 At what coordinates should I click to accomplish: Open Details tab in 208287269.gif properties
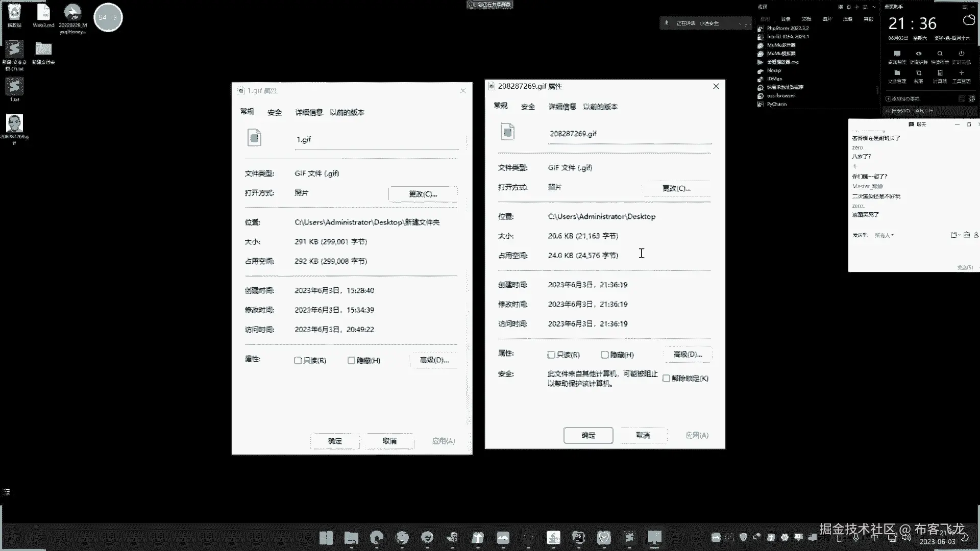coord(562,107)
